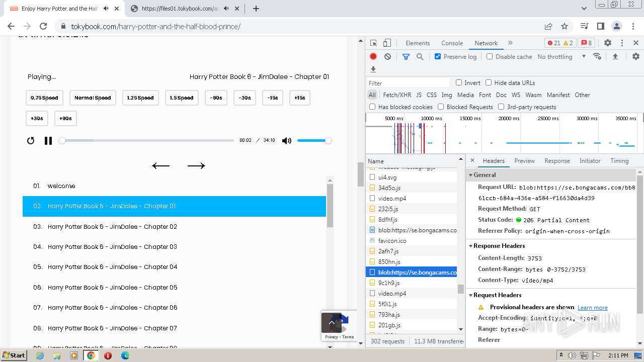Mute the audio player speaker icon
This screenshot has width=644, height=362.
pos(287,141)
